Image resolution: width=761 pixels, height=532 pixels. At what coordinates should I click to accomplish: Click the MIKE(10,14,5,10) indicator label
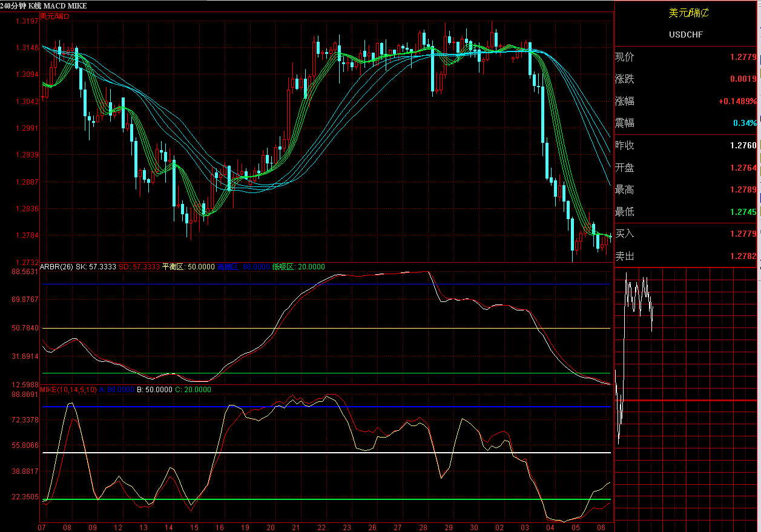tap(68, 390)
